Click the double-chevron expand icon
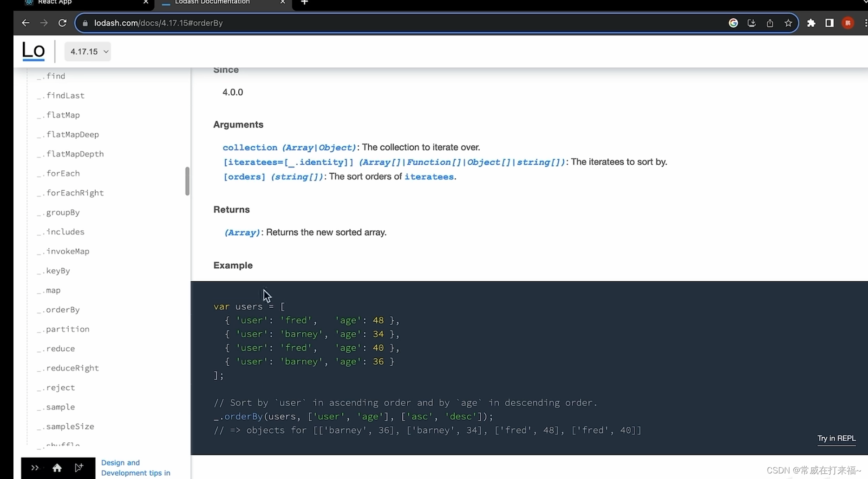 [35, 468]
